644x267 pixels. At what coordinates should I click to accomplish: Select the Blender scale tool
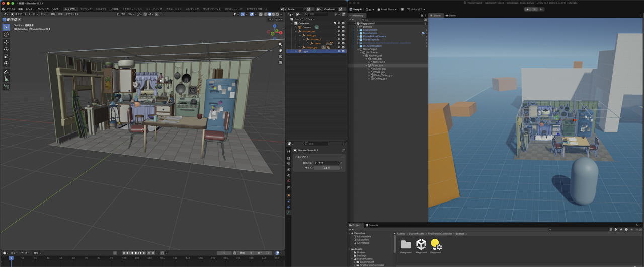pos(6,56)
